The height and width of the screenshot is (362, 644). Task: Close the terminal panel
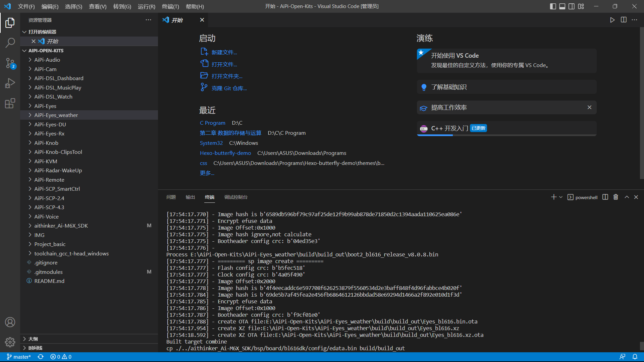coord(636,197)
